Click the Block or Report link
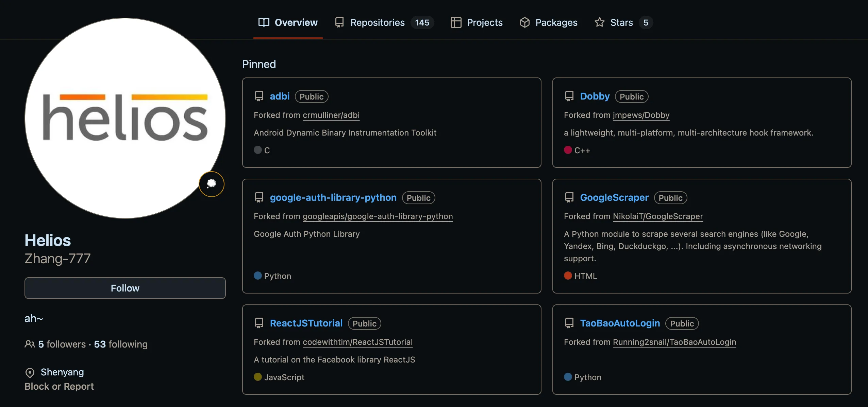 tap(59, 386)
